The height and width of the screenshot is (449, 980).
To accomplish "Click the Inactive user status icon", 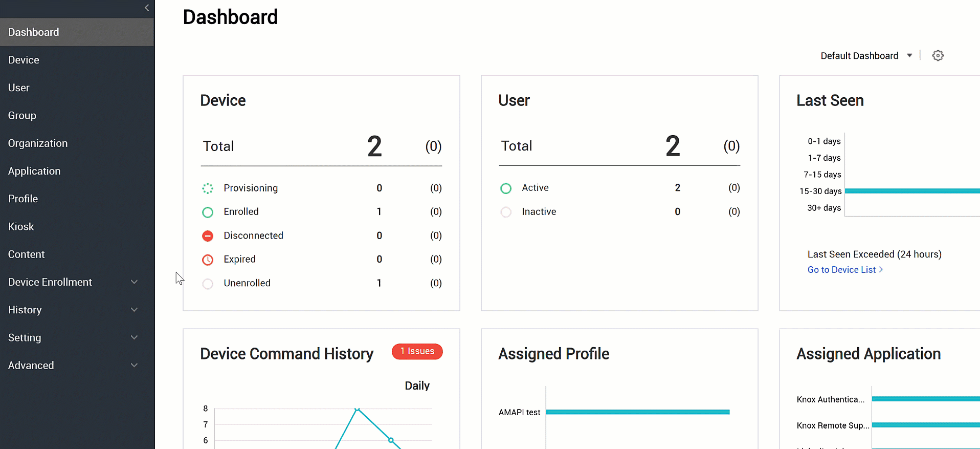I will point(506,212).
